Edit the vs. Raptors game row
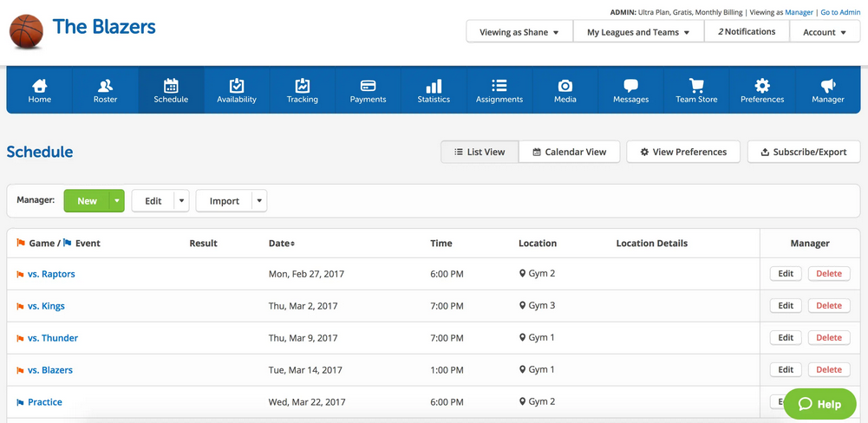 [786, 274]
